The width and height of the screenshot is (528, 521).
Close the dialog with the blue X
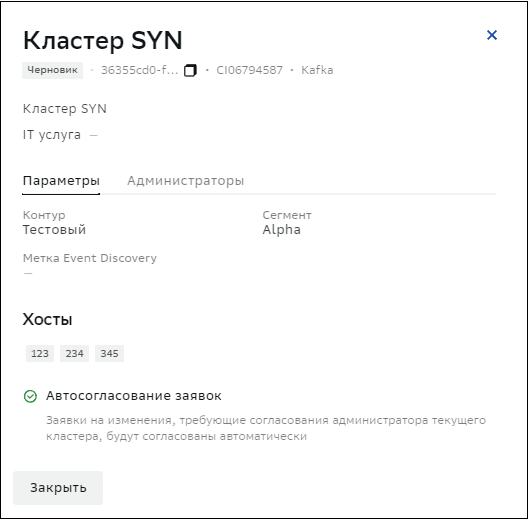coord(492,35)
